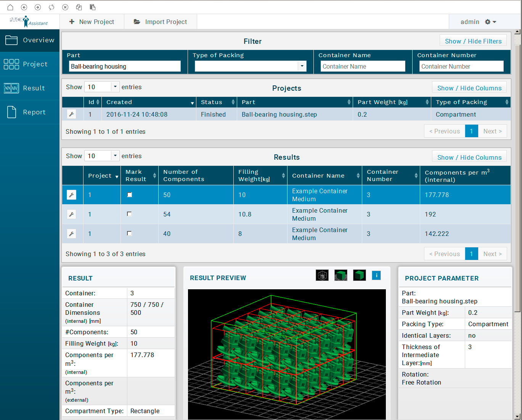
Task: Open the admin settings gear dropdown
Action: (x=490, y=22)
